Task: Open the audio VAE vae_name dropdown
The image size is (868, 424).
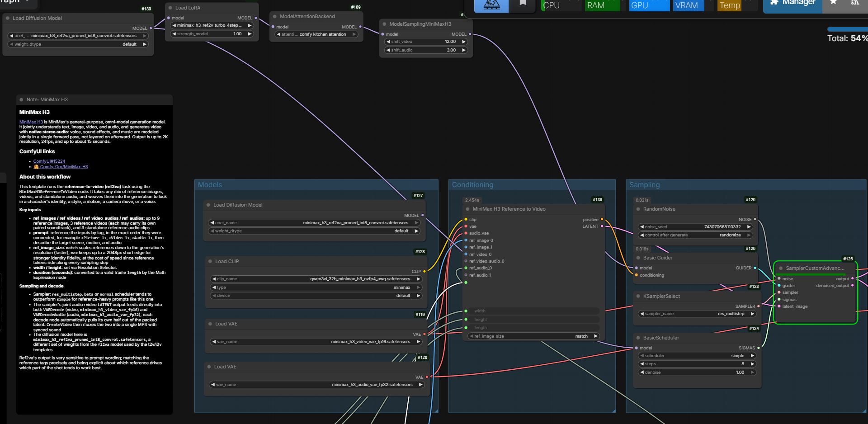Action: pos(316,385)
